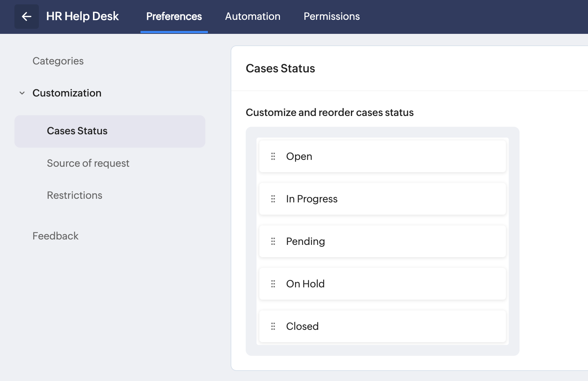This screenshot has width=588, height=381.
Task: Select the In Progress status row
Action: tap(382, 199)
